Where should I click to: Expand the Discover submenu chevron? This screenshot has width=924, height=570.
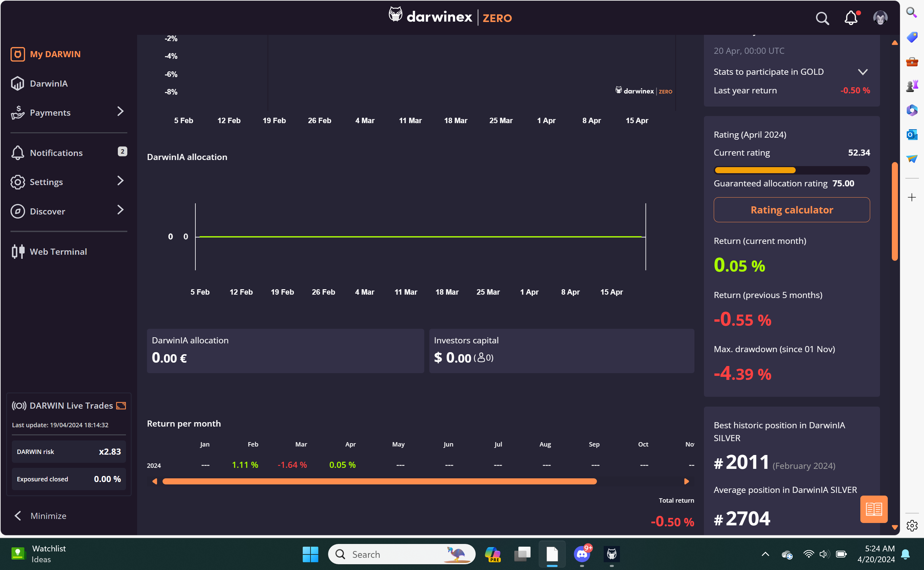tap(120, 210)
